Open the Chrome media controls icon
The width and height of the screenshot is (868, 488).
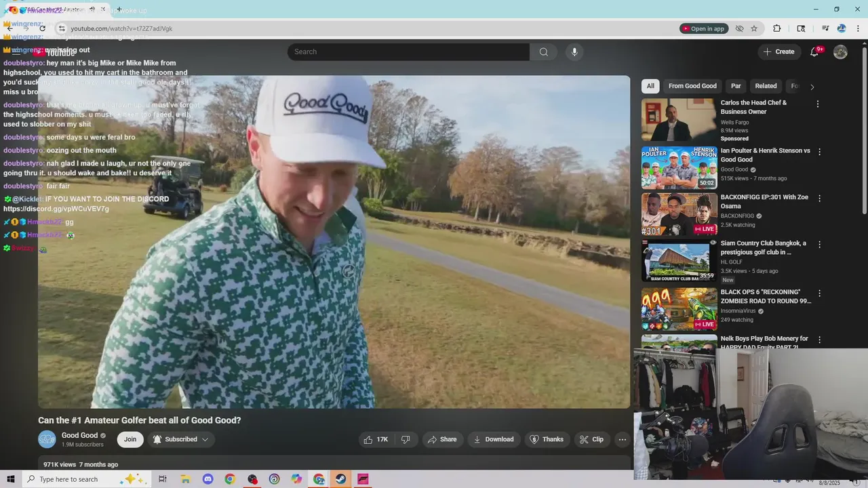click(825, 28)
